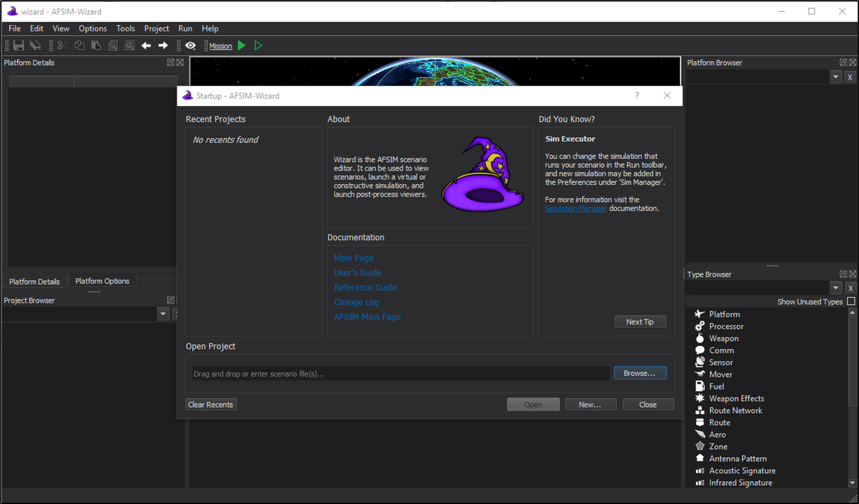Run the scenario with the solid green play button

[x=241, y=46]
